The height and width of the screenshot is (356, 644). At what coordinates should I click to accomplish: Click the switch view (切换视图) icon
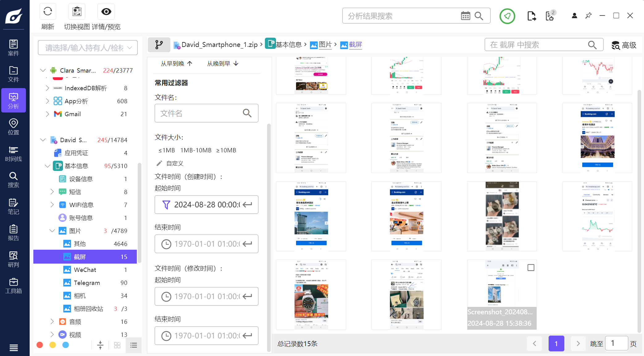tap(77, 12)
